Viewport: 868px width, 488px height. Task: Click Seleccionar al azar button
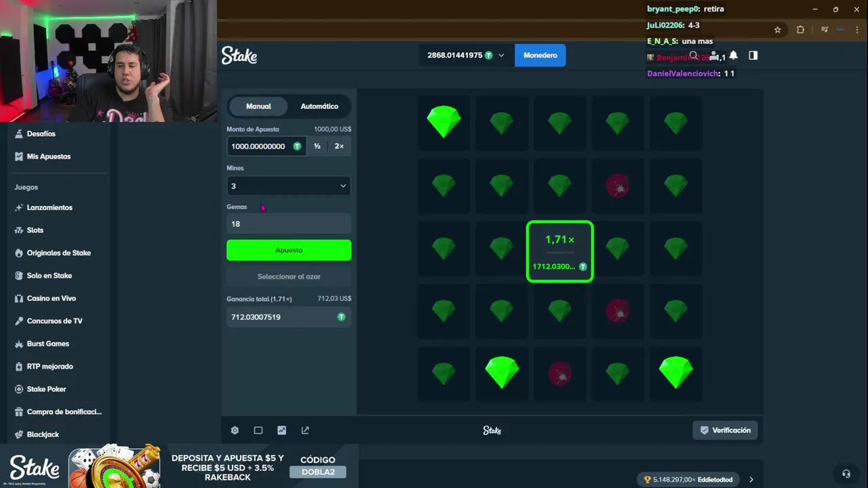289,277
